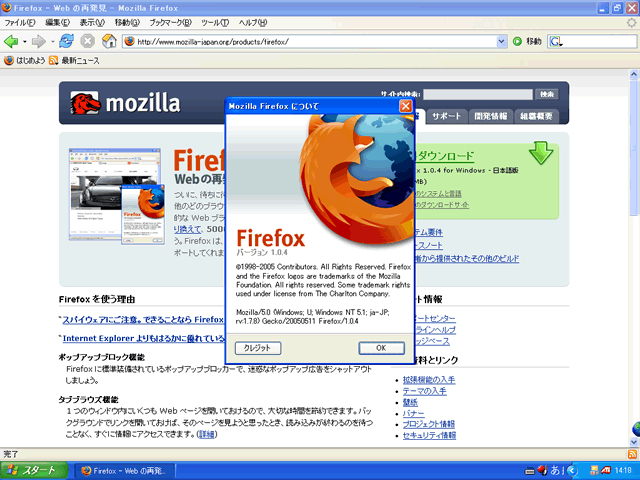This screenshot has width=640, height=480.
Task: Go to the Home page icon
Action: 109,41
